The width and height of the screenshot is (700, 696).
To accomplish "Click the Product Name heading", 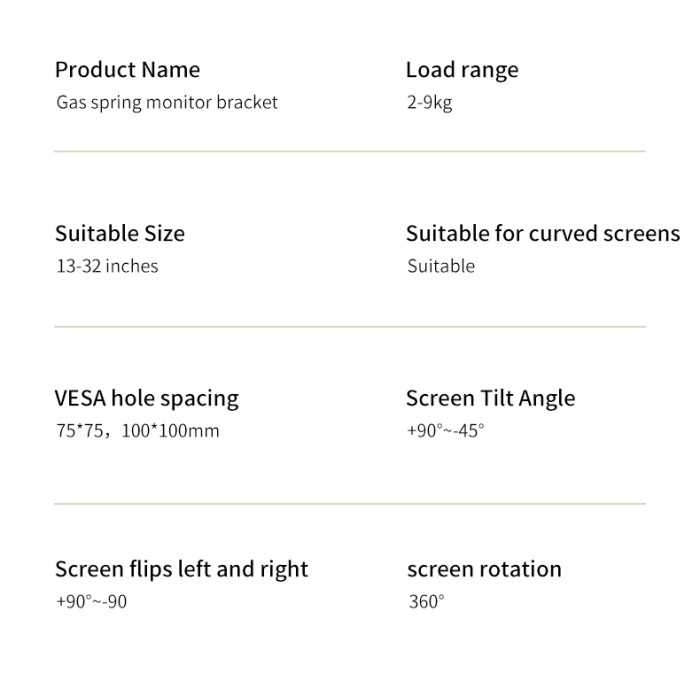I will (127, 70).
